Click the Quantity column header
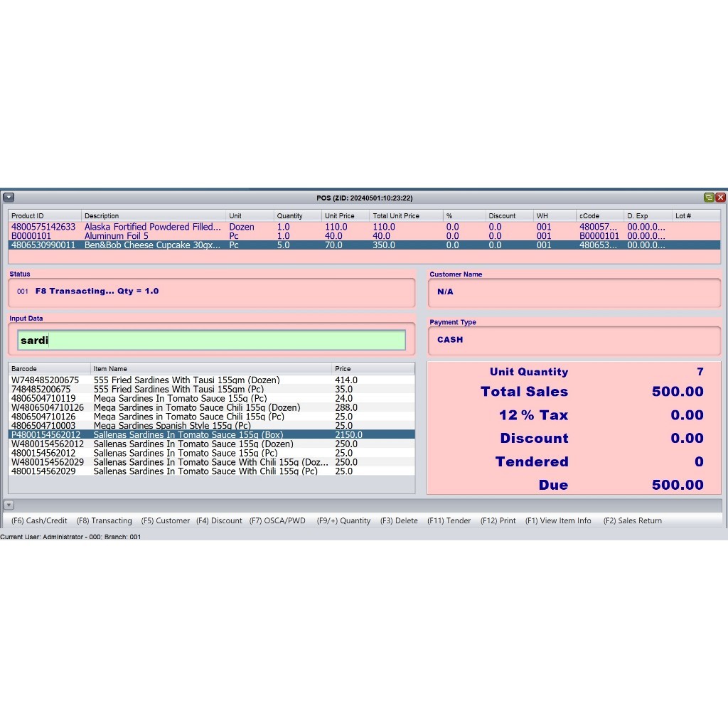The width and height of the screenshot is (728, 728). point(298,216)
